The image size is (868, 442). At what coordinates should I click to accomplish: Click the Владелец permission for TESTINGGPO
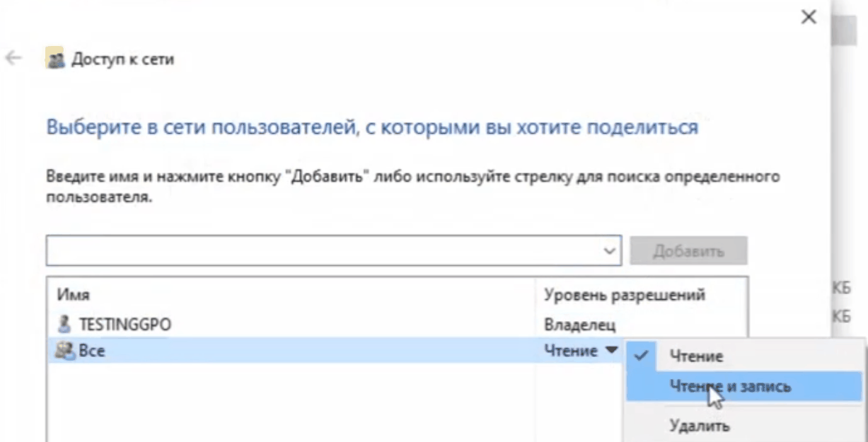click(x=579, y=325)
